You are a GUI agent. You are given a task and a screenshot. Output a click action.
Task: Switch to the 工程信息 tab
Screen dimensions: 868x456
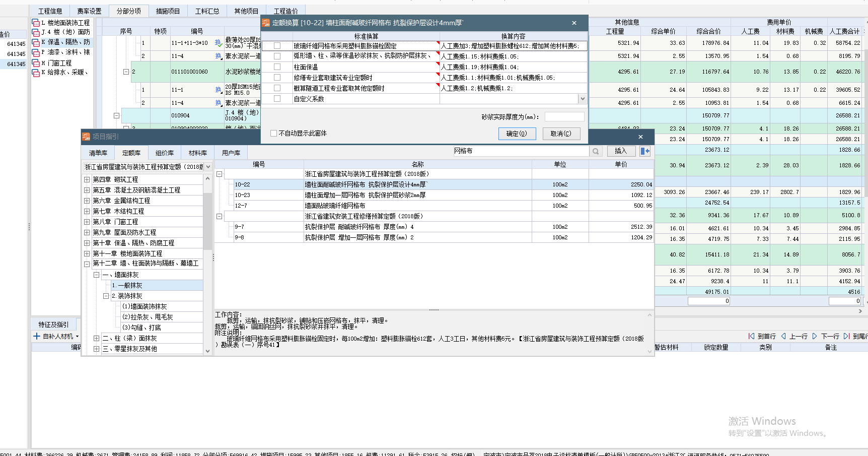click(50, 11)
